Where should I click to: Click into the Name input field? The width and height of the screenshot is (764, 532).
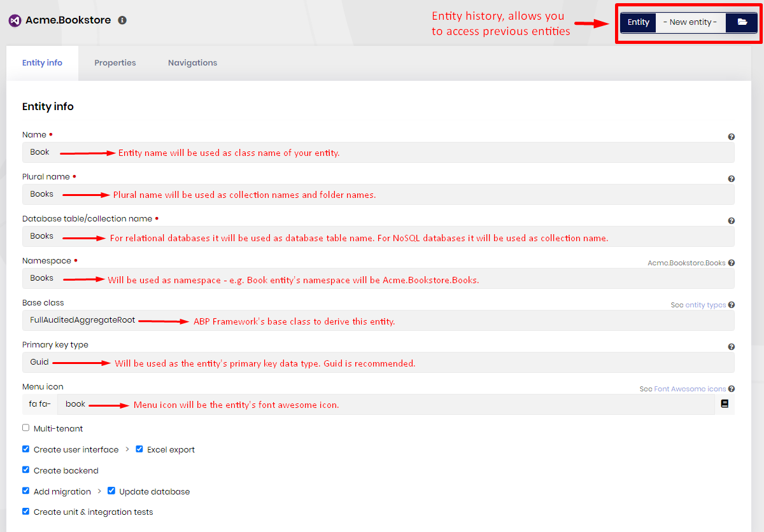click(x=378, y=152)
